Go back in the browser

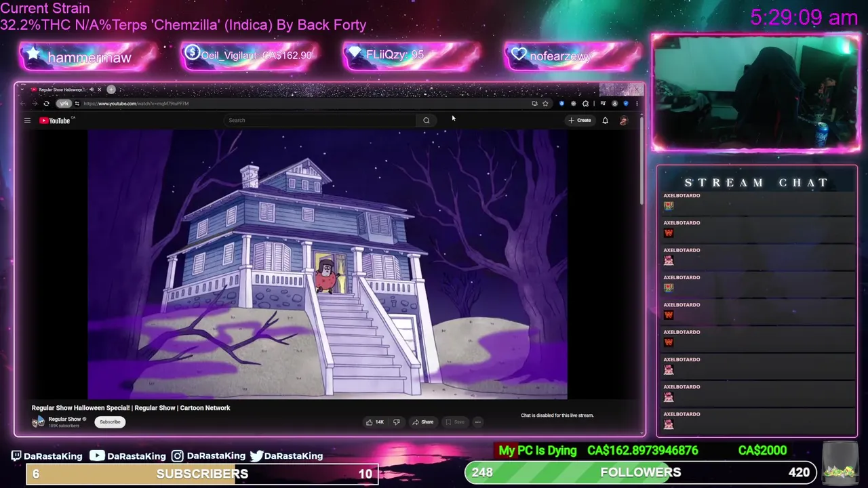(23, 104)
